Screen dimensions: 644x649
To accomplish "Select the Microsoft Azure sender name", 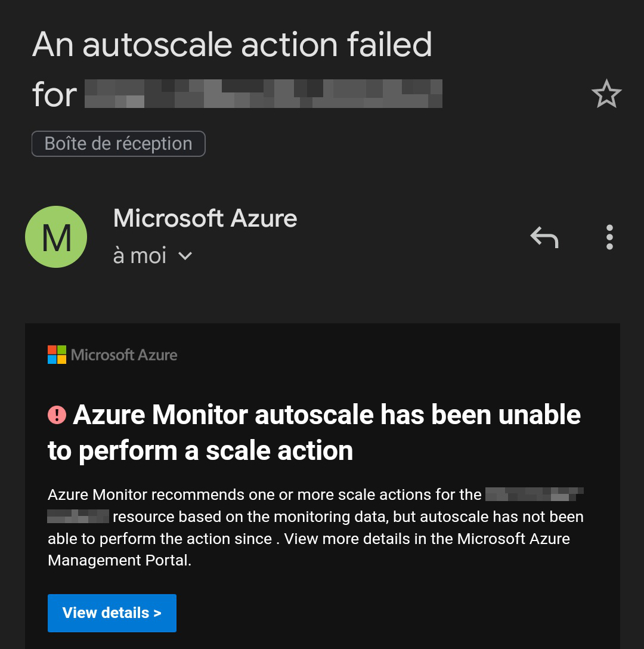I will click(205, 218).
